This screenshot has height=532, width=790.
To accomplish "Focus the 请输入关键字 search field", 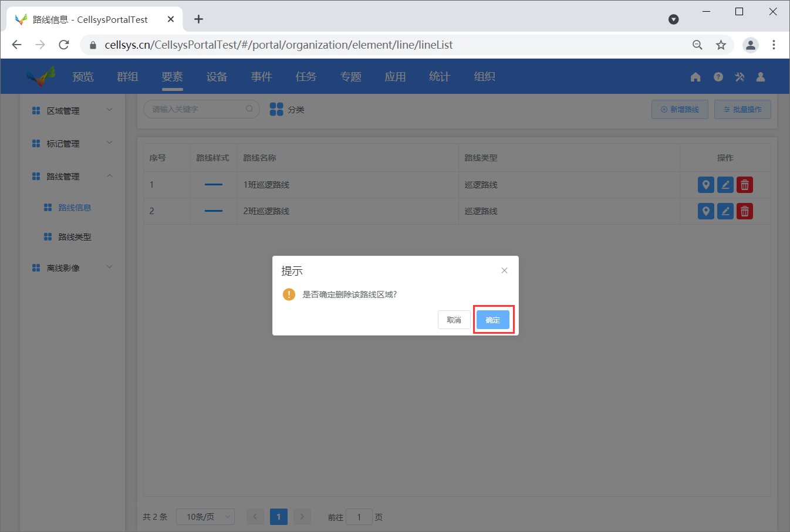I will click(x=201, y=109).
